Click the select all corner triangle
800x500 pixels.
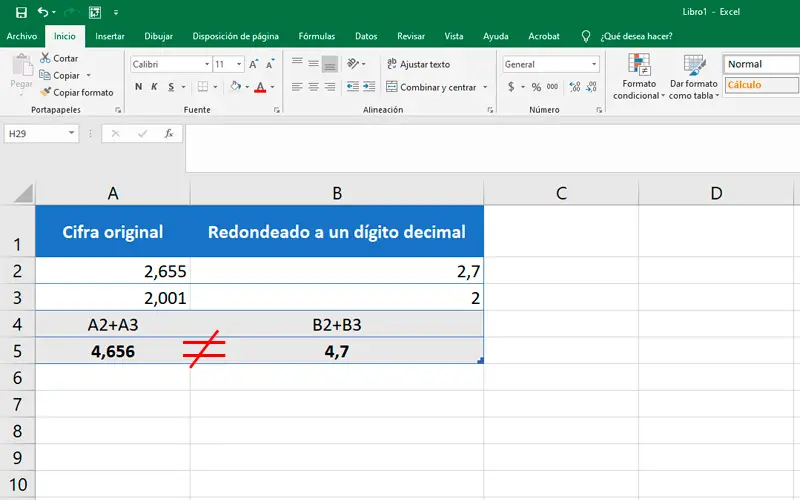pyautogui.click(x=23, y=193)
